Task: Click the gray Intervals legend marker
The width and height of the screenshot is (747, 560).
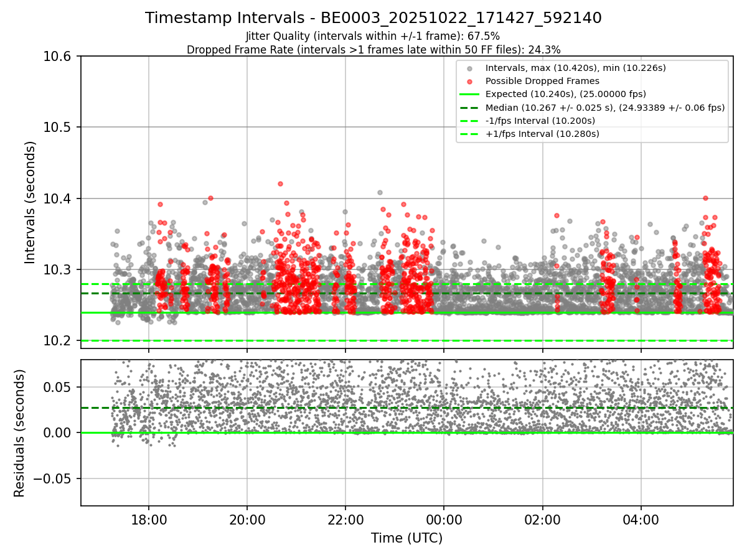Action: [469, 68]
